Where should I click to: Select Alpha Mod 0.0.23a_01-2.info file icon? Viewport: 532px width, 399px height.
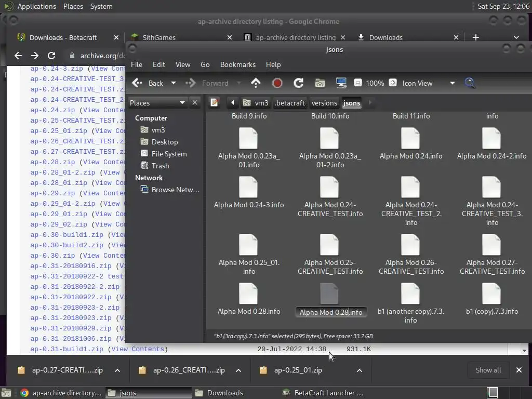329,138
